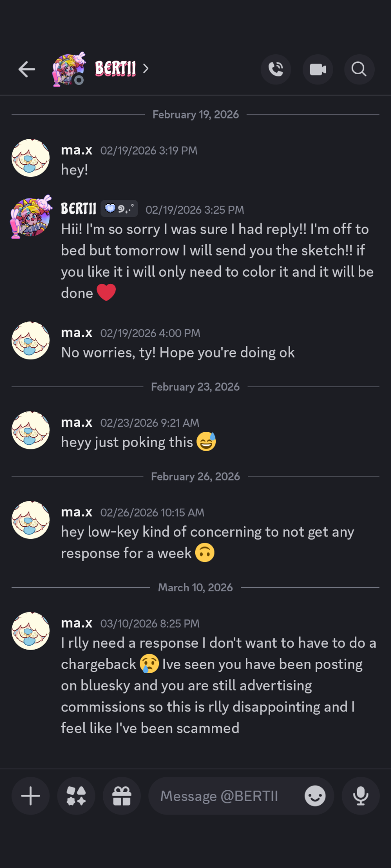Expand BERTII profile details chevron
391x868 pixels.
(x=146, y=68)
